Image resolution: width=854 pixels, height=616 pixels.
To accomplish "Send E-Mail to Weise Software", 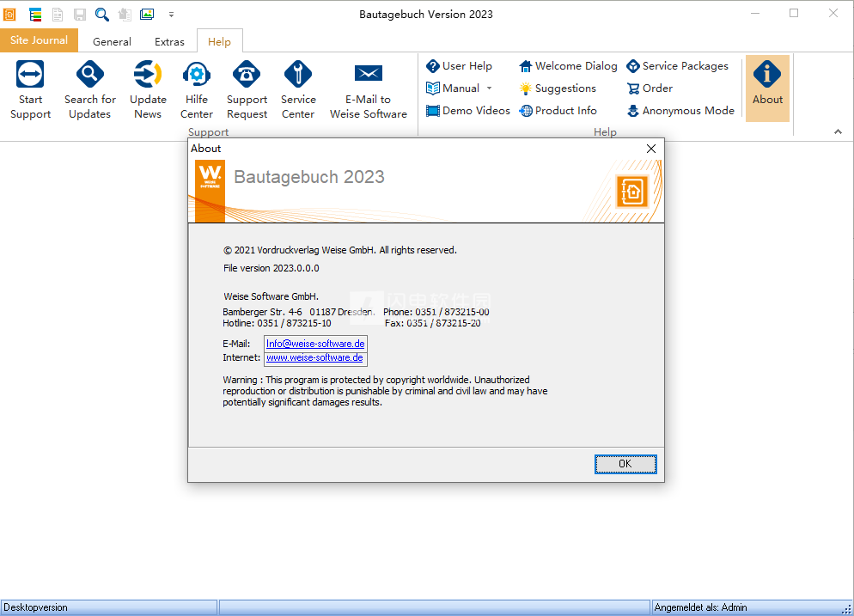I will pyautogui.click(x=369, y=90).
